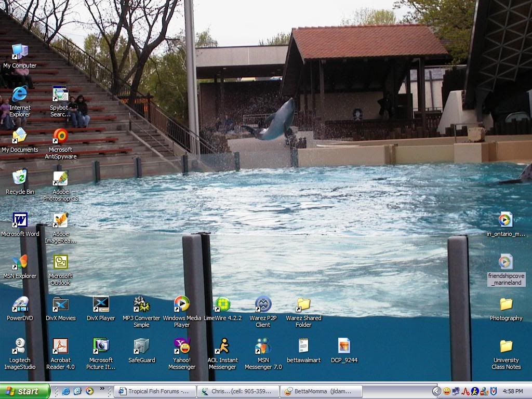
Task: Expand the Quick Launch overflow chevron
Action: pos(102,389)
